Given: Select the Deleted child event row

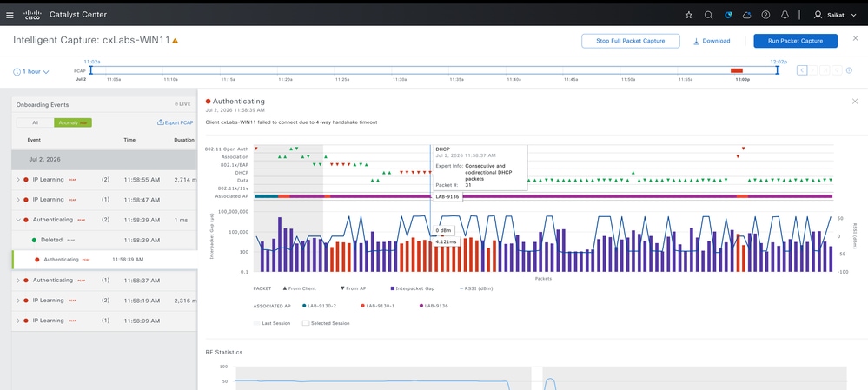Looking at the screenshot, I should coord(104,240).
